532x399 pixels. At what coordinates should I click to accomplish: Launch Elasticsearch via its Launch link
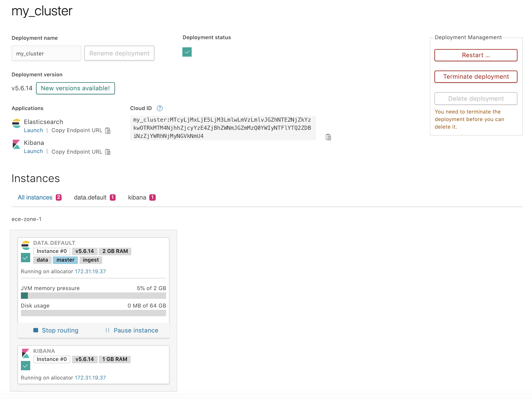[x=33, y=130]
